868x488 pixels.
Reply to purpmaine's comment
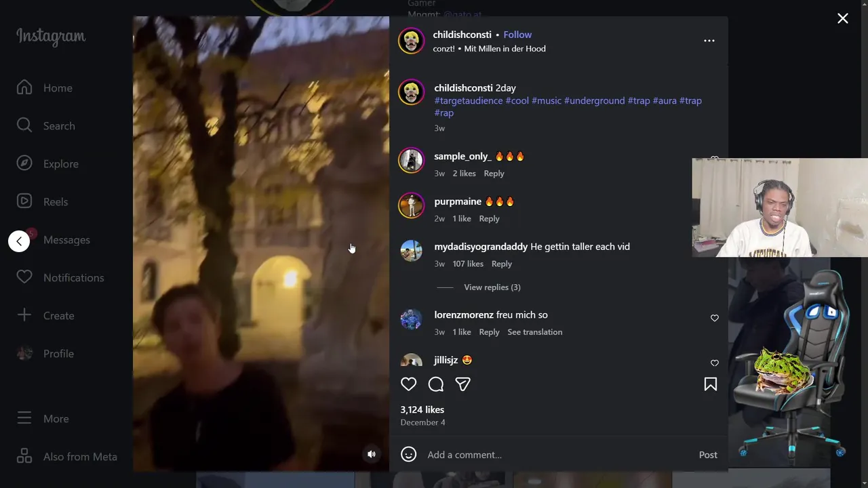pos(489,218)
